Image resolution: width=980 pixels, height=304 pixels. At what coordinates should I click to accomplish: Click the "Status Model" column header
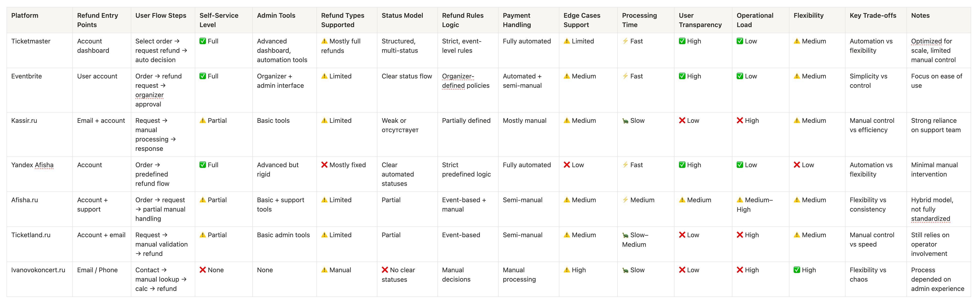click(402, 16)
